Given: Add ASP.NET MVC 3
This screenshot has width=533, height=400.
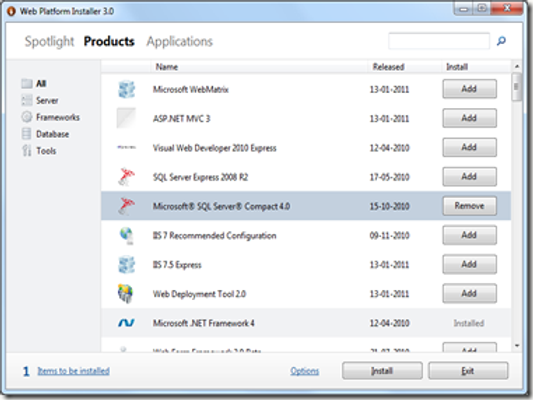Looking at the screenshot, I should click(469, 118).
